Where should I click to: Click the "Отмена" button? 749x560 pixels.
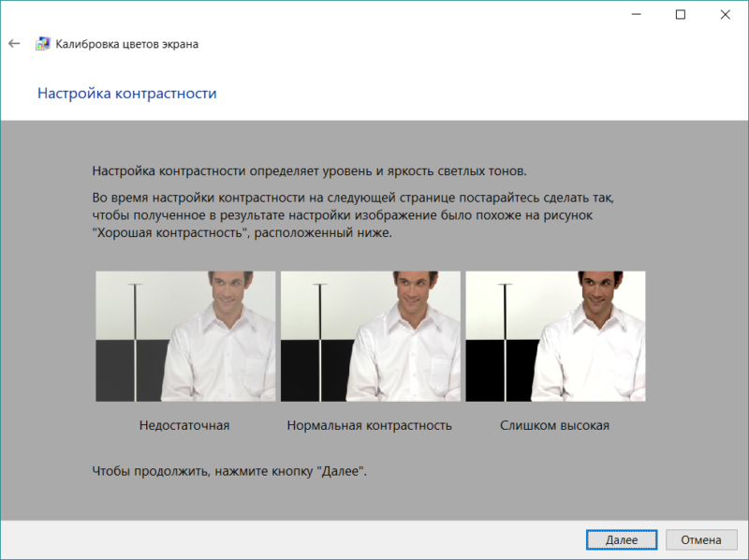point(700,540)
